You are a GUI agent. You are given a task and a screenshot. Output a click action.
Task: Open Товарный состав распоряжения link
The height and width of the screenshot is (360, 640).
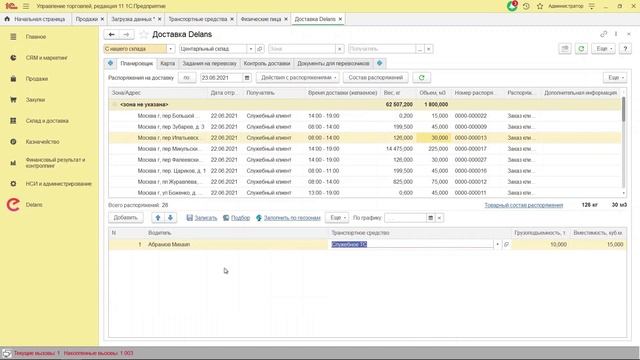(x=524, y=205)
